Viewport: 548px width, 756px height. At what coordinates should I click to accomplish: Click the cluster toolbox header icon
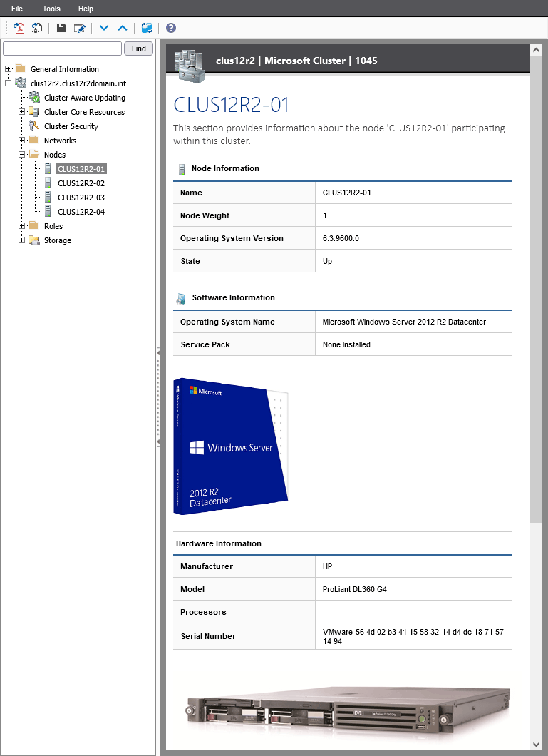190,65
